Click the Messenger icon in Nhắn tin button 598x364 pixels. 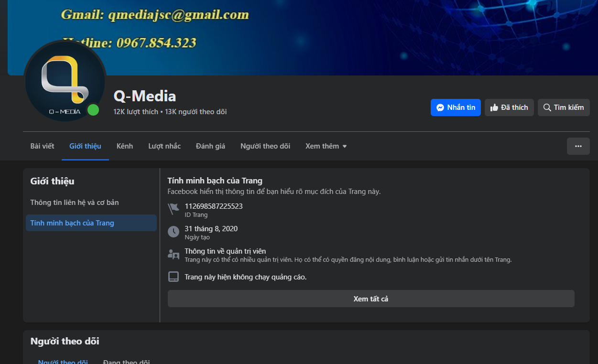440,107
